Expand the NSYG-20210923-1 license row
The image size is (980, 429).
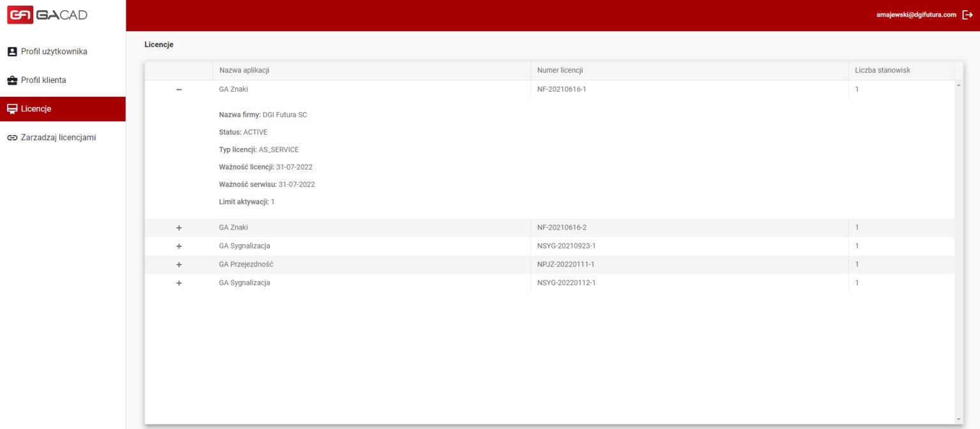179,246
